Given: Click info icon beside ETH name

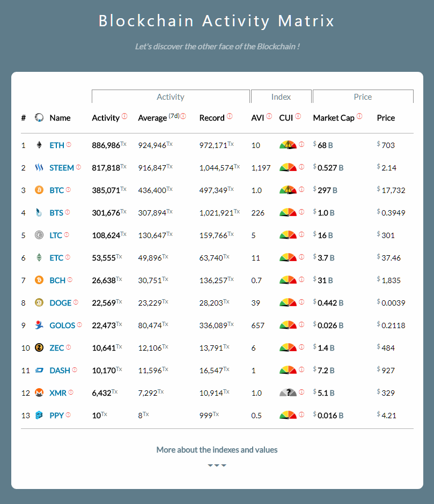Looking at the screenshot, I should 69,145.
